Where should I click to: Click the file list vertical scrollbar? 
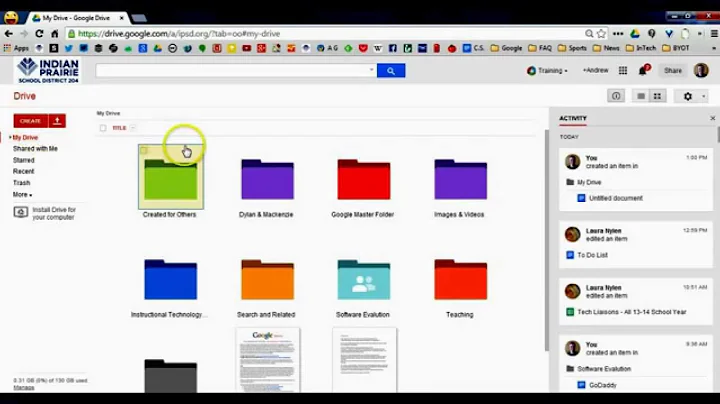[x=546, y=240]
